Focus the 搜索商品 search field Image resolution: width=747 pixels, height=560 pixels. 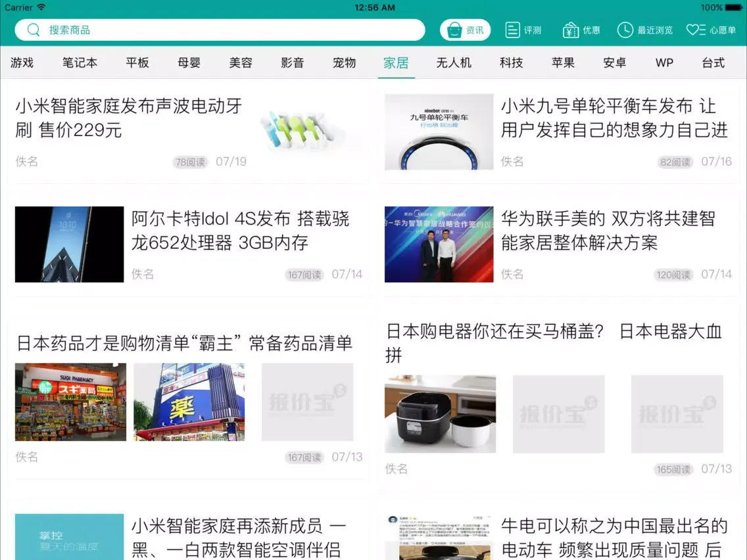220,30
